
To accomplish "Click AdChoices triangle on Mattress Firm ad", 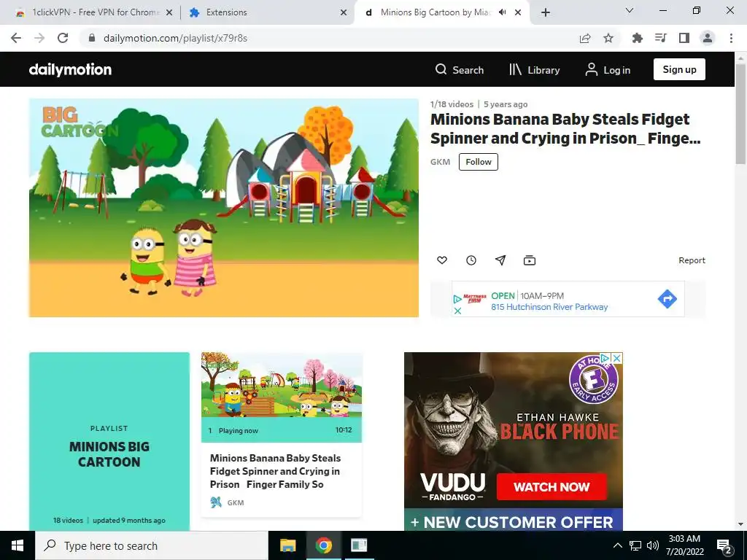I will click(457, 299).
